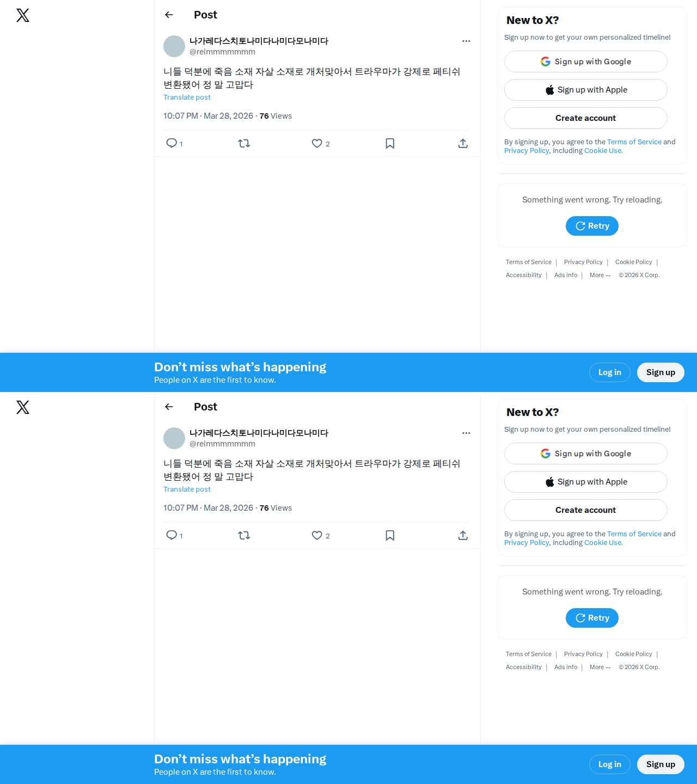Open the three-dot more menu on the upper post
This screenshot has width=697, height=784.
466,41
